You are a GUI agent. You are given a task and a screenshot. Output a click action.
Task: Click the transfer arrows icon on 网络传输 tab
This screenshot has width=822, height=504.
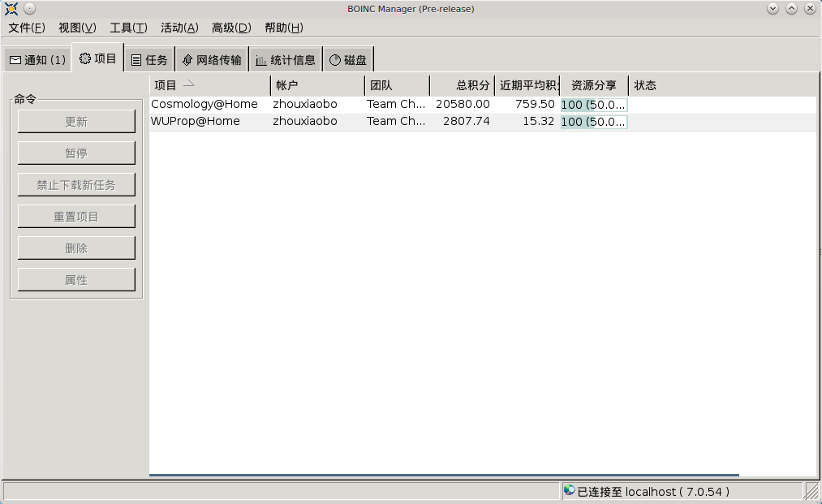[187, 60]
